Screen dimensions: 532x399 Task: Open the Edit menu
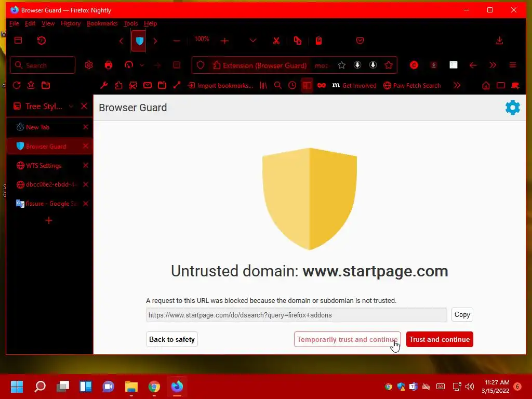[30, 23]
